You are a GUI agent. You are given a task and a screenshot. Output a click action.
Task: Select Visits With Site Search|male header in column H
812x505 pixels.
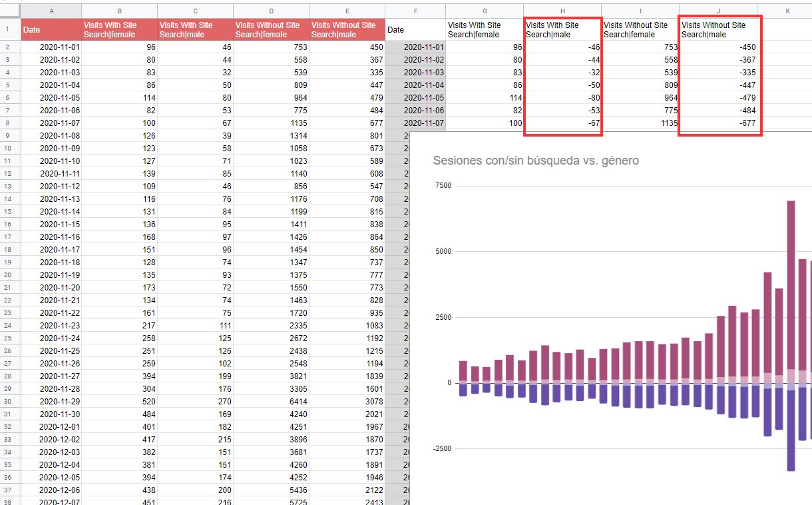tap(563, 30)
